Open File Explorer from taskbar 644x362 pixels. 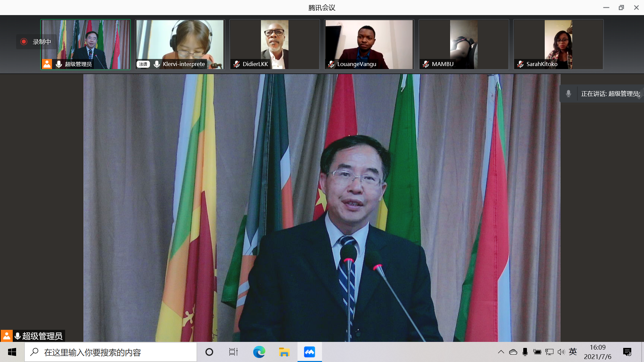[284, 352]
